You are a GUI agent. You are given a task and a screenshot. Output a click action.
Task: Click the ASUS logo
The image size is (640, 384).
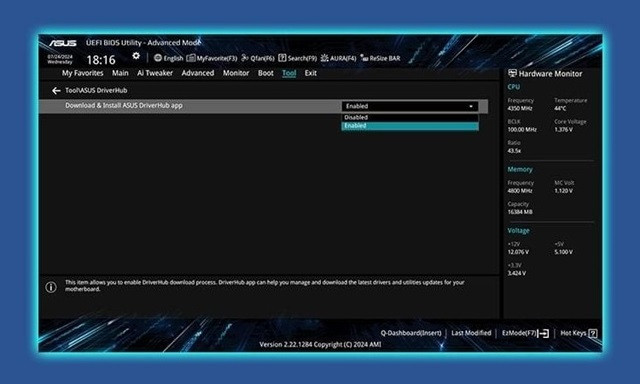coord(62,43)
